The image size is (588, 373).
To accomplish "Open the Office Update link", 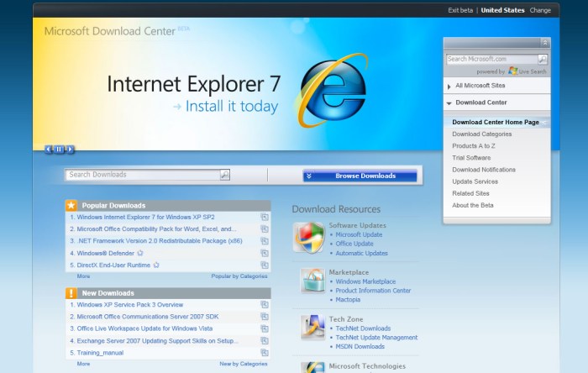I will coord(354,244).
